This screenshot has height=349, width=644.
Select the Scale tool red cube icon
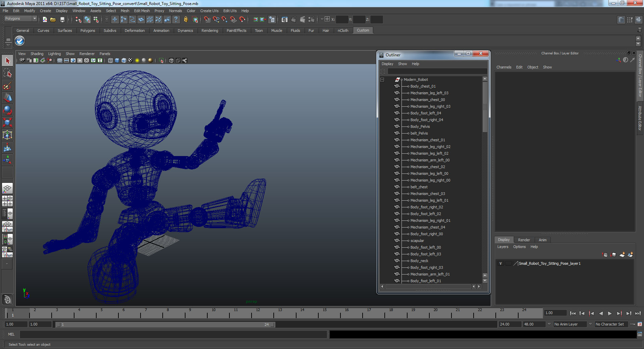pyautogui.click(x=7, y=123)
